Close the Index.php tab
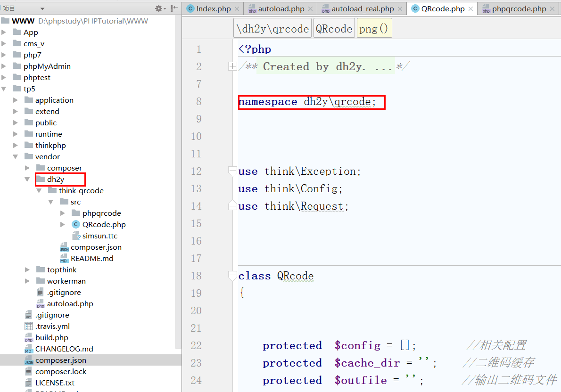Screen dimensions: 561x392 pyautogui.click(x=237, y=9)
